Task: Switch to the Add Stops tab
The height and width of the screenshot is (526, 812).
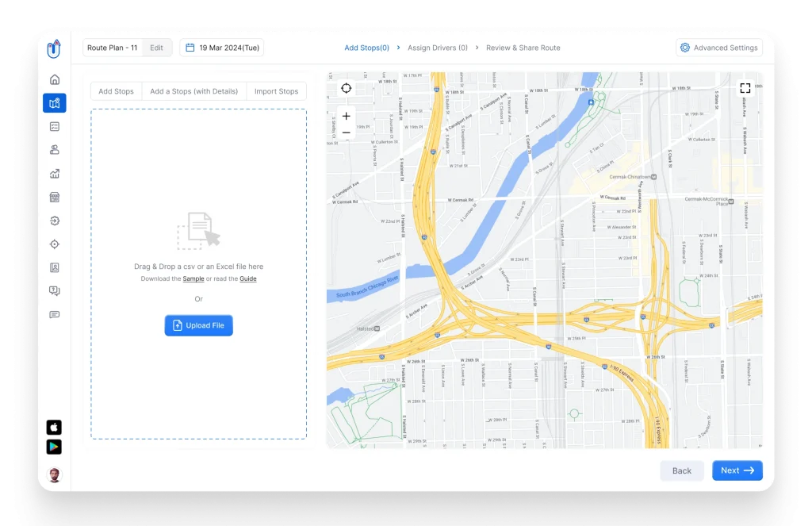Action: pyautogui.click(x=116, y=91)
